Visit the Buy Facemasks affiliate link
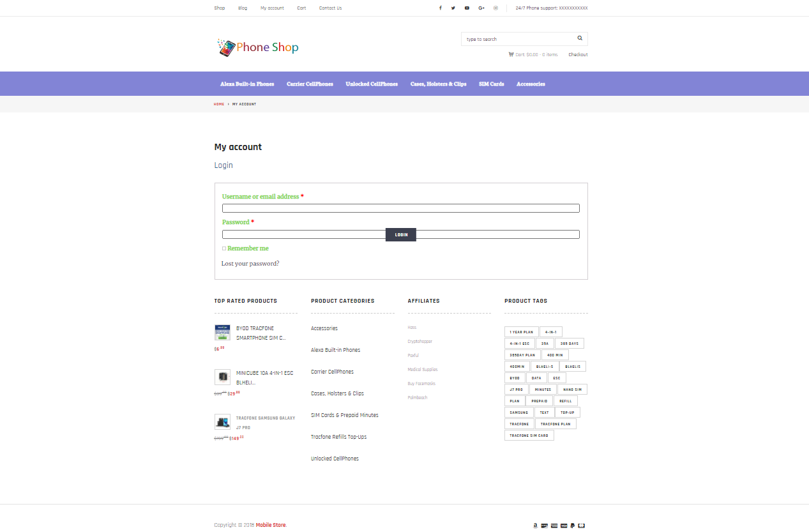Viewport: 809px width, 532px height. coord(421,384)
